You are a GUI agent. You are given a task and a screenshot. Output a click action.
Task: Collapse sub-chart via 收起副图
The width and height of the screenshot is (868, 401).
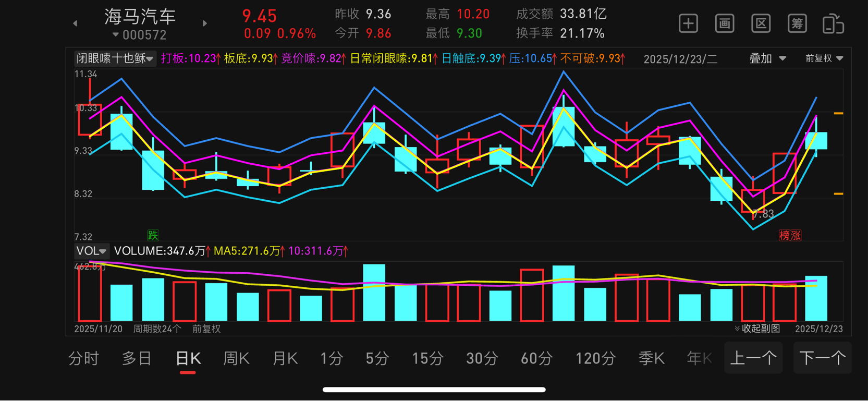pyautogui.click(x=757, y=329)
